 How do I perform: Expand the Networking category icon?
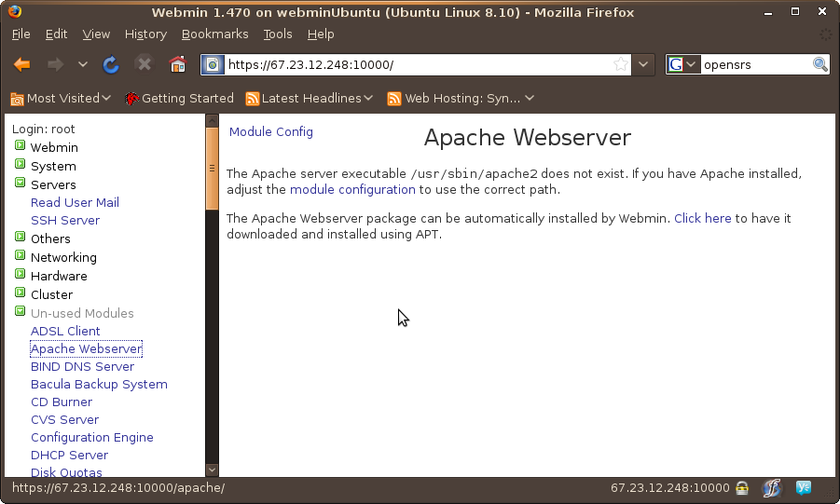click(20, 255)
